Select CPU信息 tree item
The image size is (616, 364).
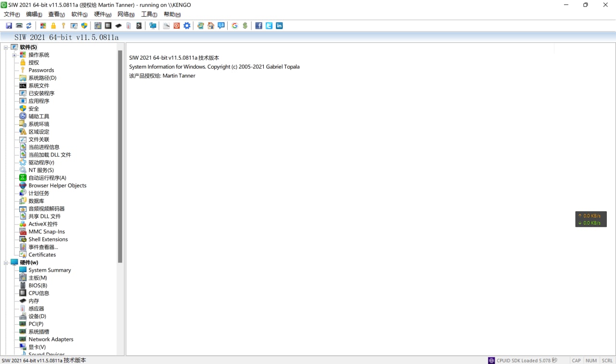point(38,293)
